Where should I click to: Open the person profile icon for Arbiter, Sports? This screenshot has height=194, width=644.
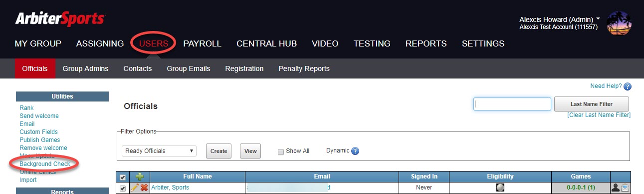coord(616,188)
